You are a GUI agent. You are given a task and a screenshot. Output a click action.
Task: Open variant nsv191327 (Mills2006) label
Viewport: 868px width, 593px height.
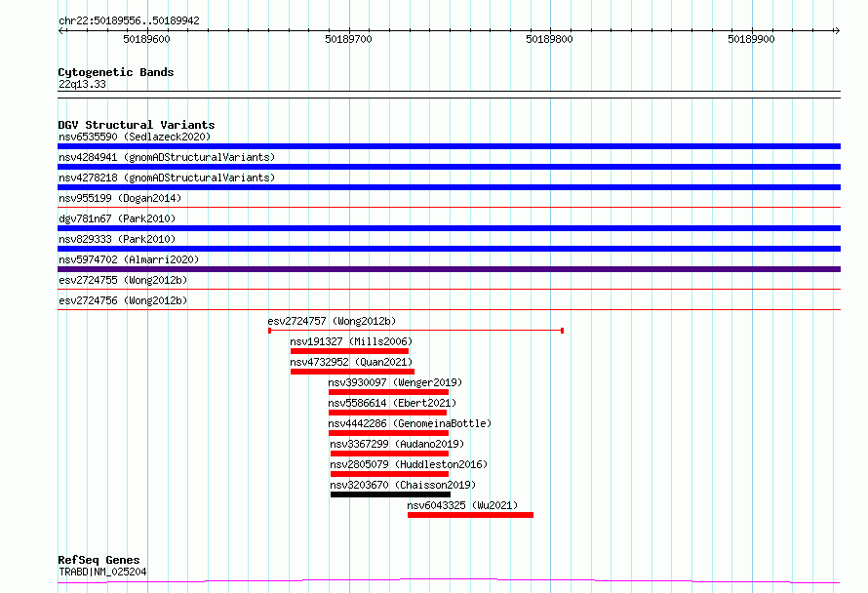(x=351, y=341)
